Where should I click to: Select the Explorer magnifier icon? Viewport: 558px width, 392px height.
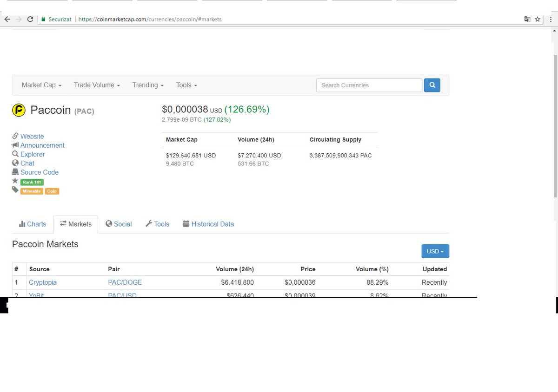(14, 154)
